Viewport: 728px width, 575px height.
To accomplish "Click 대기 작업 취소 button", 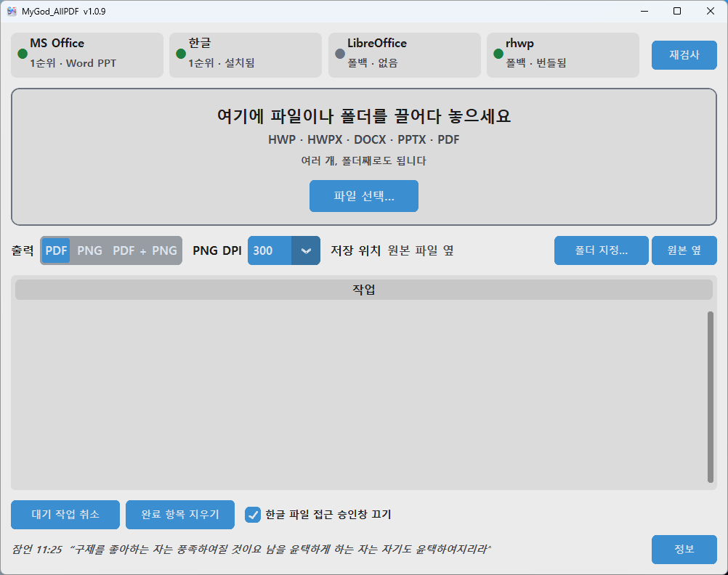I will tap(65, 515).
